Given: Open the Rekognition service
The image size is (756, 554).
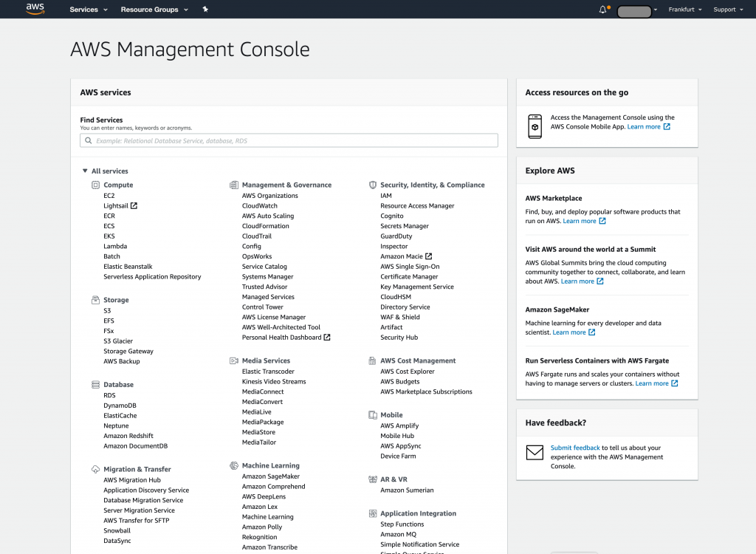Looking at the screenshot, I should (259, 537).
